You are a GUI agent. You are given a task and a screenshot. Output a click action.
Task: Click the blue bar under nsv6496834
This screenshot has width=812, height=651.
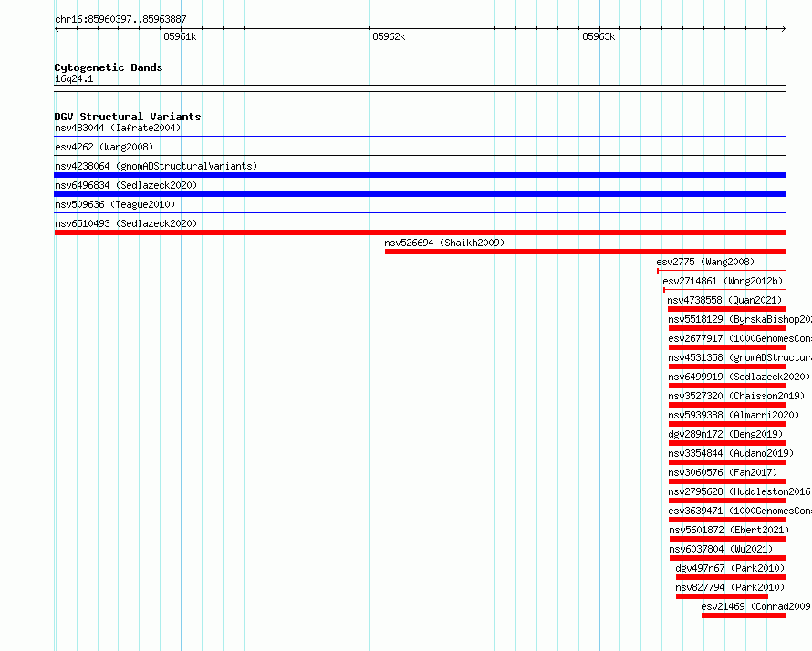(x=420, y=194)
